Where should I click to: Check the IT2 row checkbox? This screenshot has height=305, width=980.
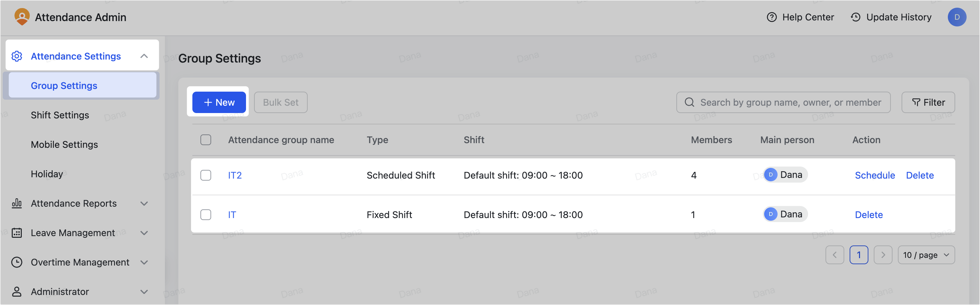pyautogui.click(x=205, y=175)
